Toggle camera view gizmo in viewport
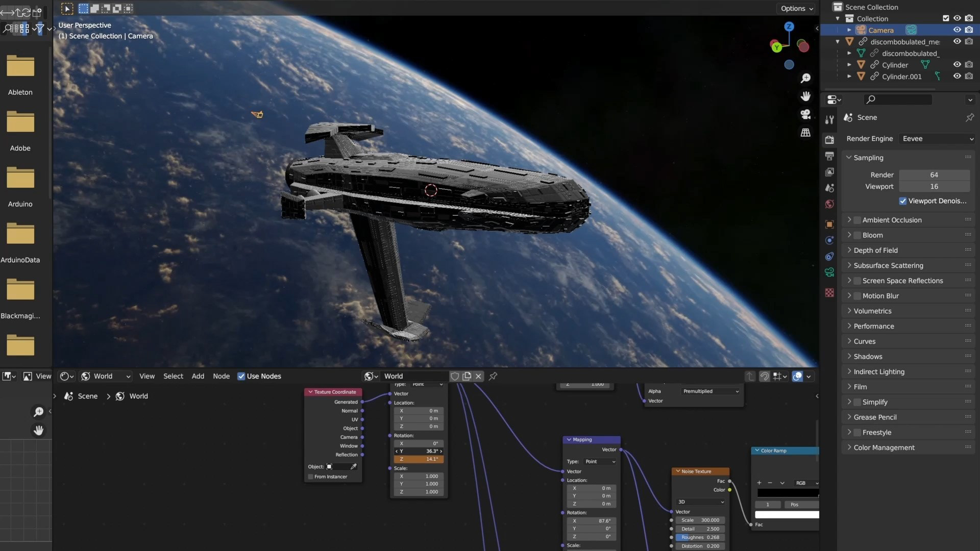Image resolution: width=980 pixels, height=551 pixels. coord(805,114)
